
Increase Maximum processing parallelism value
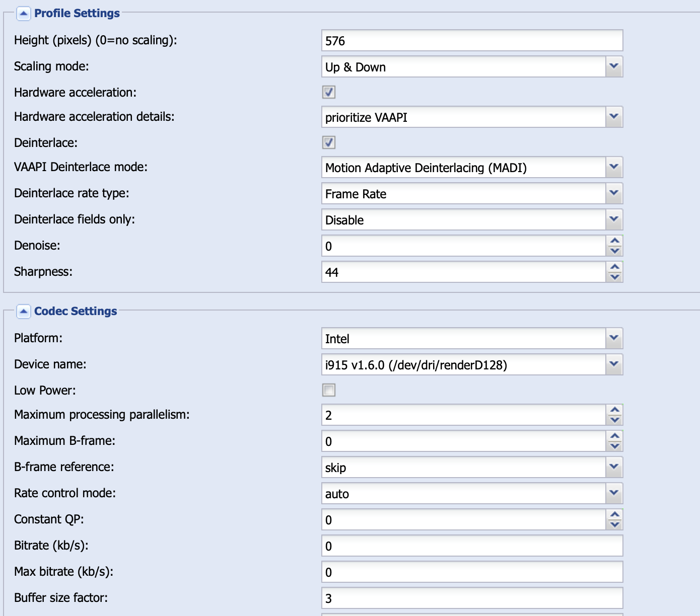(614, 410)
